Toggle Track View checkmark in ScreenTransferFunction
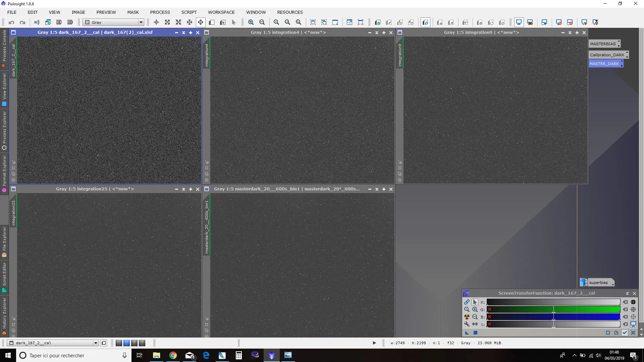This screenshot has width=644, height=362. coord(625,333)
